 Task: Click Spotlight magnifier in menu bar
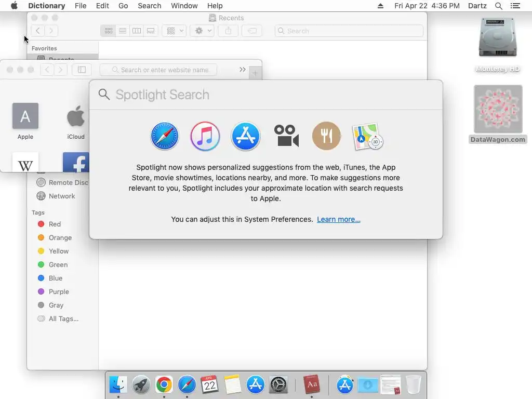pos(498,6)
